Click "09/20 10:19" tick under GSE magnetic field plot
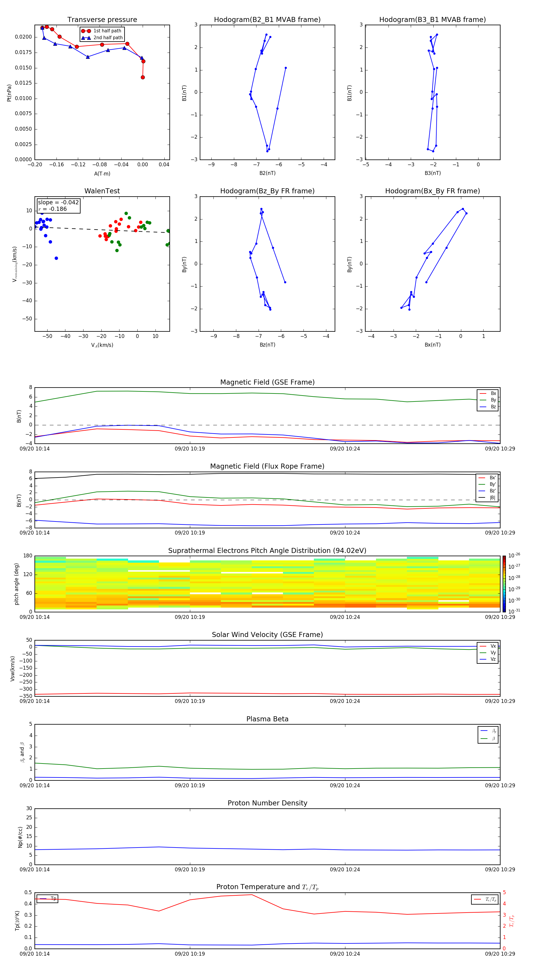The height and width of the screenshot is (980, 535). [x=190, y=449]
